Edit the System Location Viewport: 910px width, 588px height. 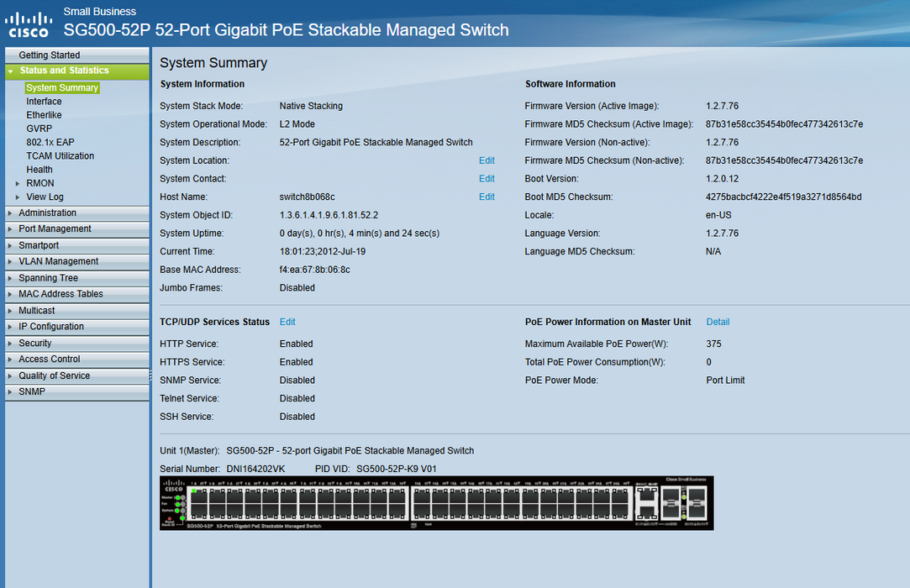click(487, 160)
